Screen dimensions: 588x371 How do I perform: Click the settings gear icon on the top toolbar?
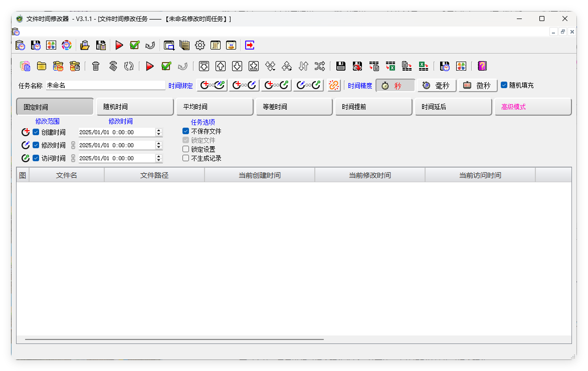coord(200,45)
